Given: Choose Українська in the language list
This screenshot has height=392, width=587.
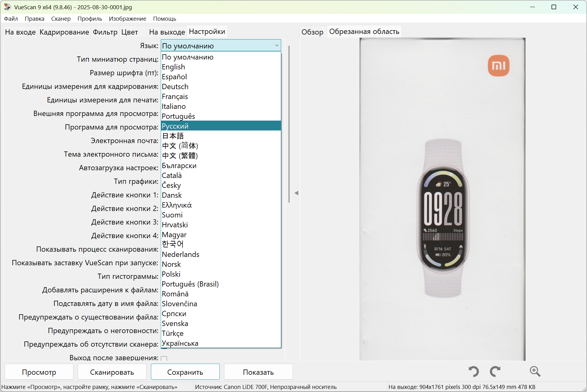Looking at the screenshot, I should (x=221, y=343).
